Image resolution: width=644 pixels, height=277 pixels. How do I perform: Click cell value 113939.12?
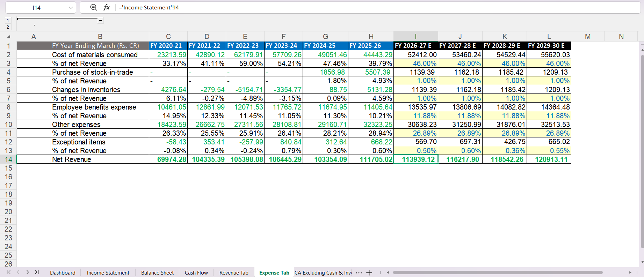416,159
